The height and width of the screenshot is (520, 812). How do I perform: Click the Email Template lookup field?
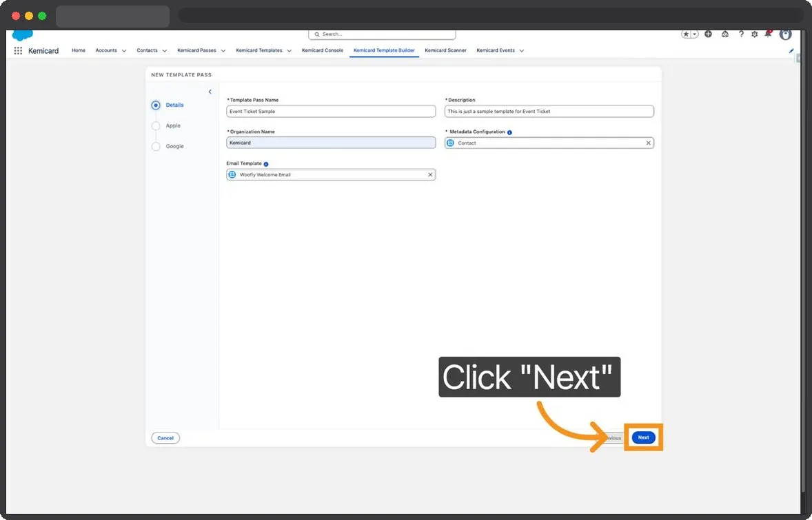tap(331, 175)
